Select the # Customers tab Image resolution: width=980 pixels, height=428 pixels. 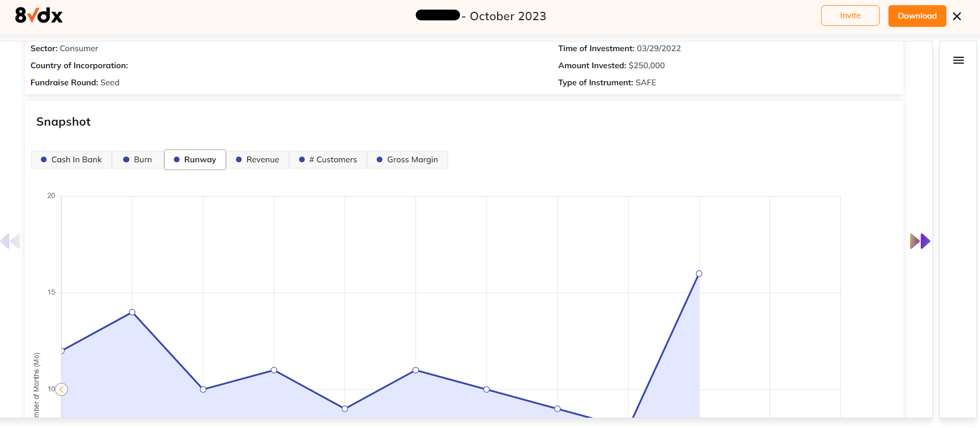[x=328, y=160]
